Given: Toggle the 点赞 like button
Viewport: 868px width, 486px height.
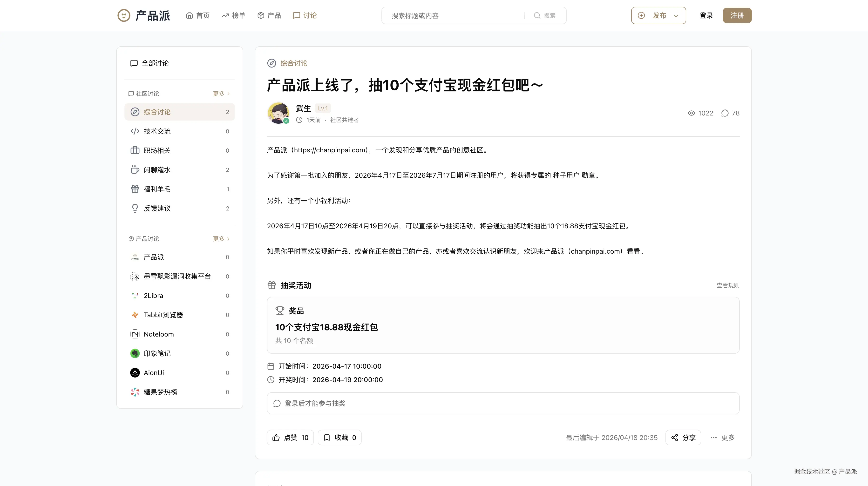Looking at the screenshot, I should 290,438.
